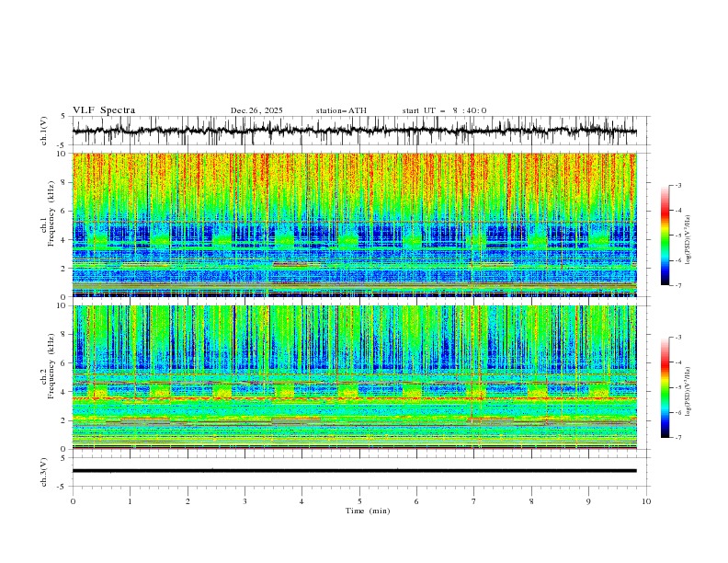This screenshot has width=728, height=563.
Task: Click the '-7' label on ch.2 color bar
Action: point(677,438)
